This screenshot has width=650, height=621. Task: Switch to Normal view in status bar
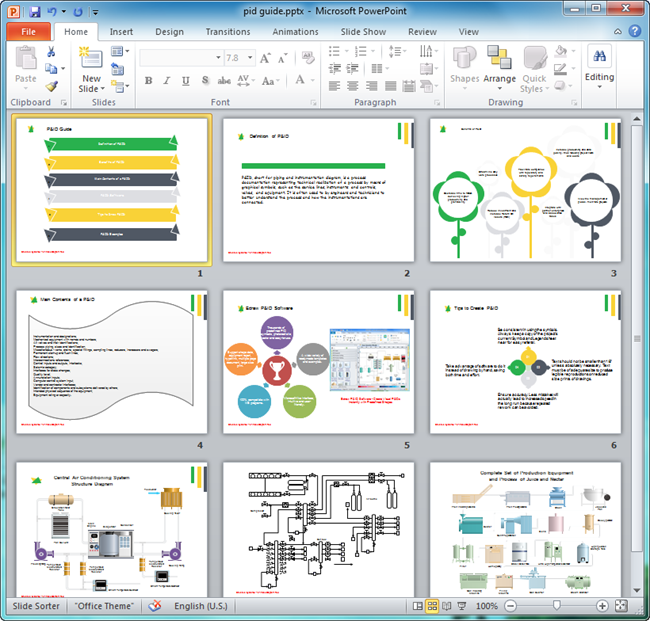coord(417,606)
